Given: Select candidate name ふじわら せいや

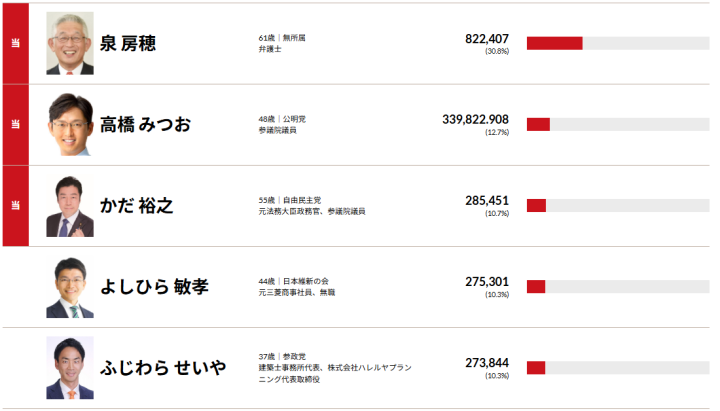Looking at the screenshot, I should (x=163, y=368).
